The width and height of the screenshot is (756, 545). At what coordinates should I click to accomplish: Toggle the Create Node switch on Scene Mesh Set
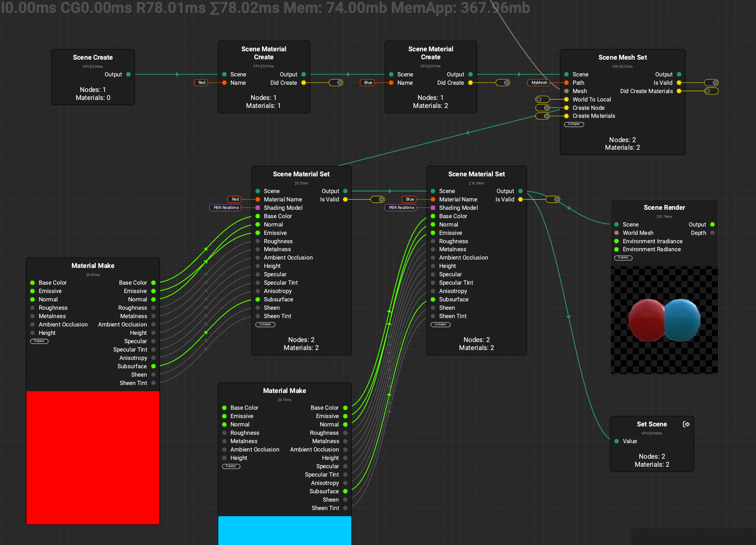click(543, 108)
